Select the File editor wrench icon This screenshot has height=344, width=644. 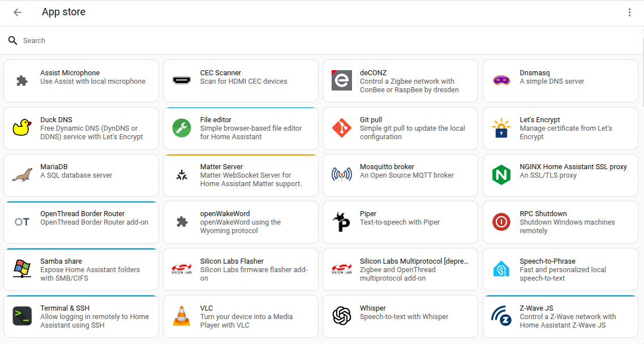(181, 128)
